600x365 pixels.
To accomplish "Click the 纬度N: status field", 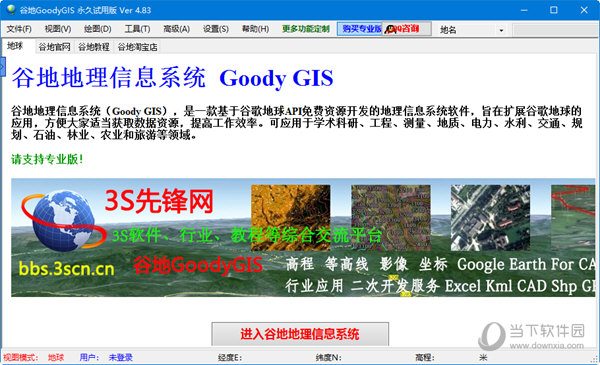I will coord(328,357).
